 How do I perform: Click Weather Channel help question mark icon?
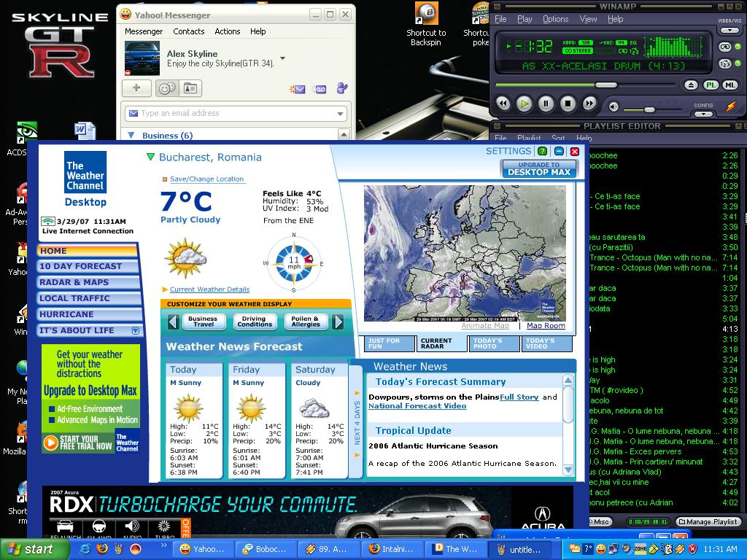(x=542, y=151)
